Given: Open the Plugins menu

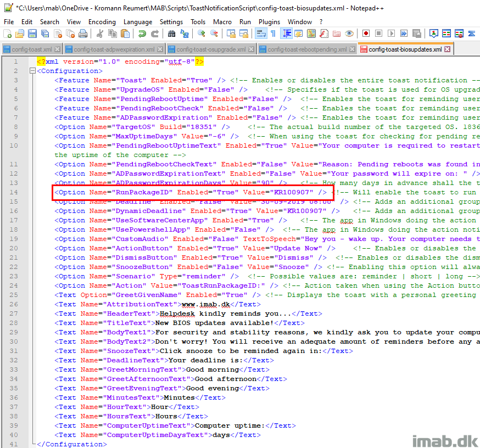Looking at the screenshot, I should 270,22.
